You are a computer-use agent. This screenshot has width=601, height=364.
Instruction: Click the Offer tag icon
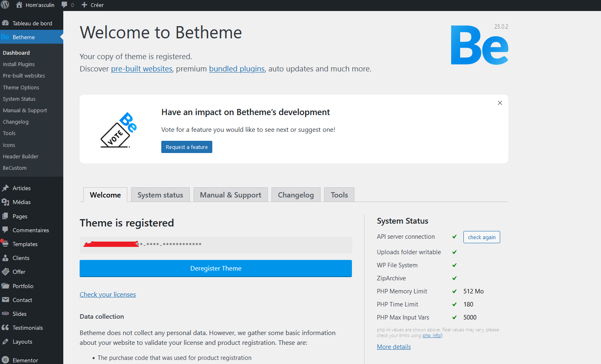pyautogui.click(x=5, y=272)
